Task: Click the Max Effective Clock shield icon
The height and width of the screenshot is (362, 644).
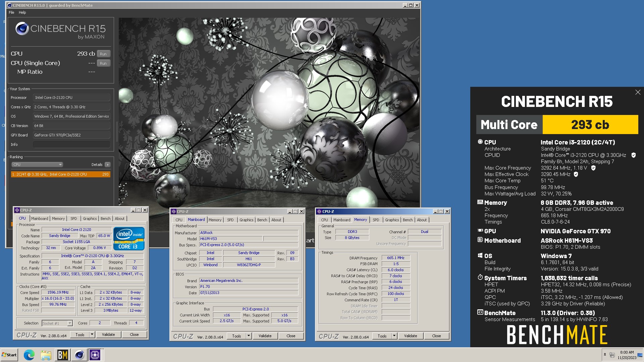Action: point(576,174)
